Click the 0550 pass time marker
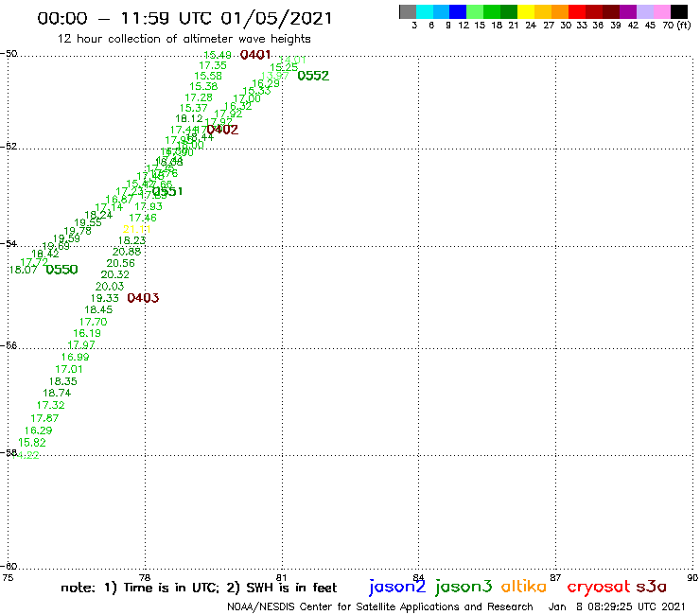Screen dimensions: 700x615 coord(62,270)
